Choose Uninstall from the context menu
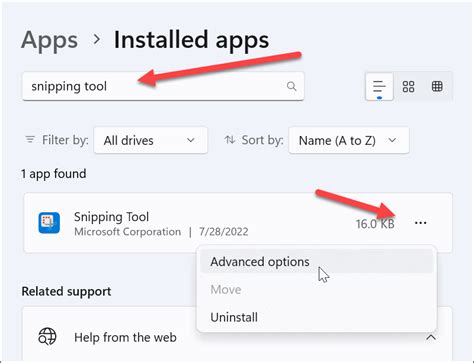 point(316,317)
